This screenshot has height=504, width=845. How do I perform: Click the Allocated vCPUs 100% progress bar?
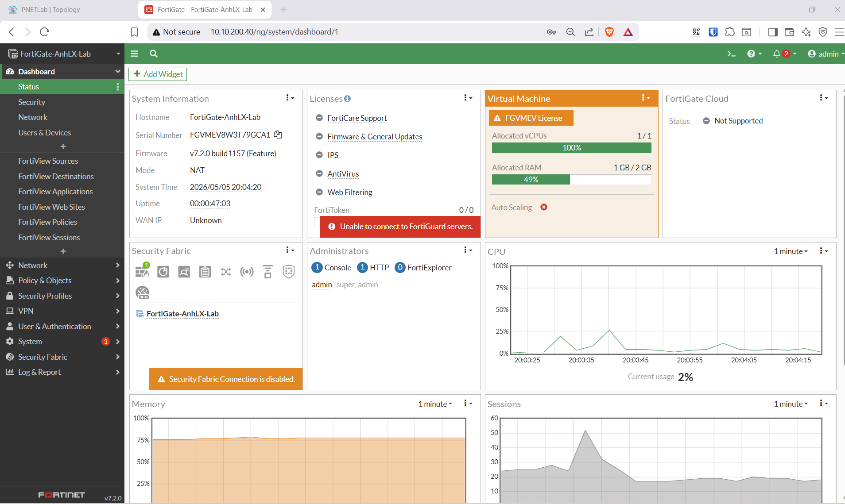point(571,148)
